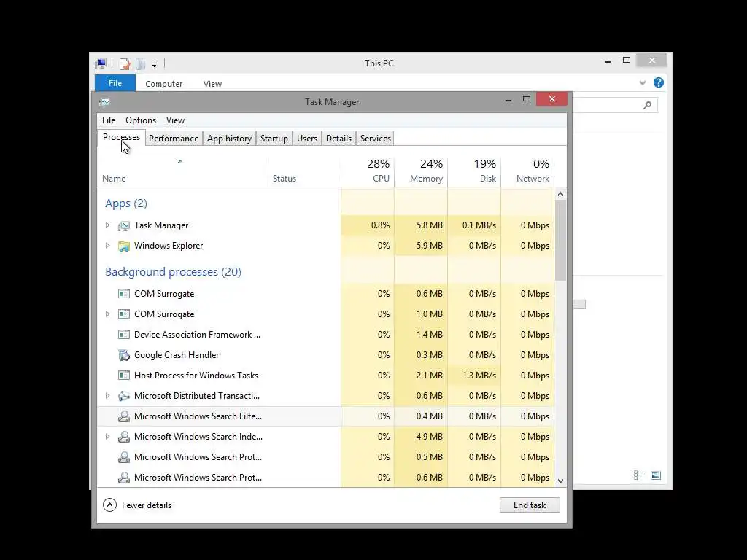Click the Windows Explorer folder icon

pos(124,246)
